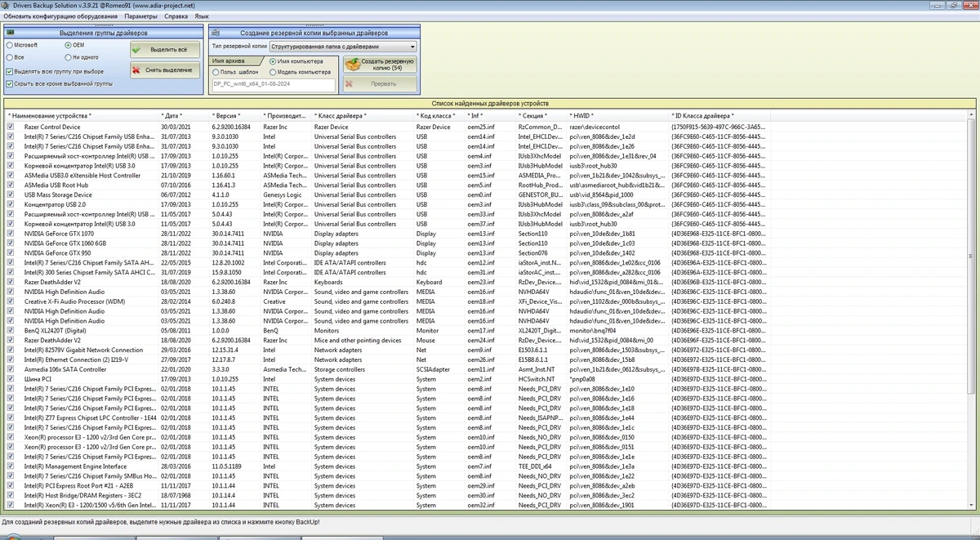The height and width of the screenshot is (540, 980).
Task: Click 'Z77 Express Chipset LPC Controller' row name
Action: click(x=90, y=418)
